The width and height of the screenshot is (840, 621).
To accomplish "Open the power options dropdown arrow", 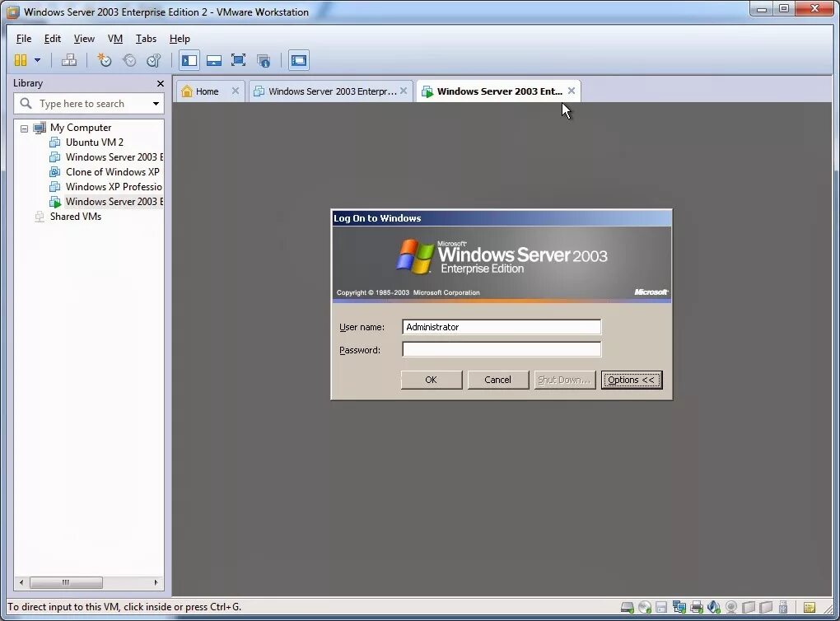I will pos(38,60).
